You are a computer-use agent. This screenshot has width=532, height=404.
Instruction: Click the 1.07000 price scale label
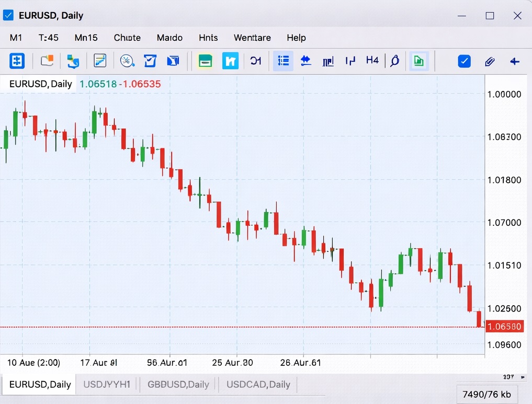[504, 223]
